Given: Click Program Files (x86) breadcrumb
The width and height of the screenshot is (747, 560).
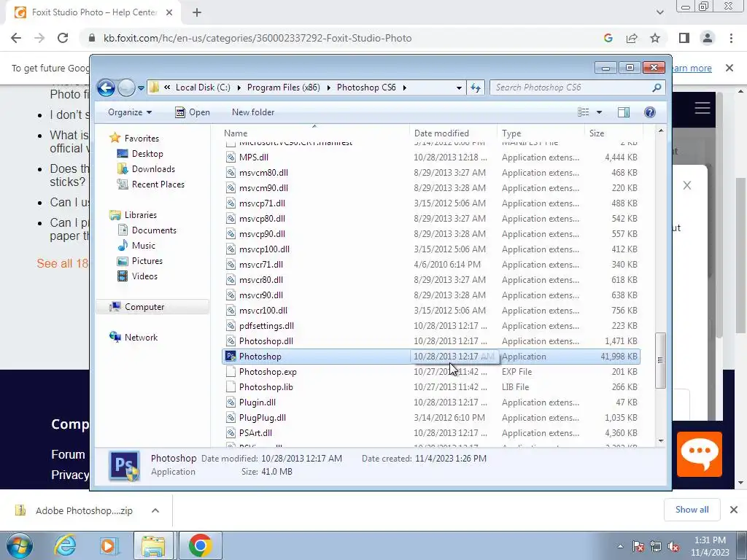Looking at the screenshot, I should [x=284, y=87].
